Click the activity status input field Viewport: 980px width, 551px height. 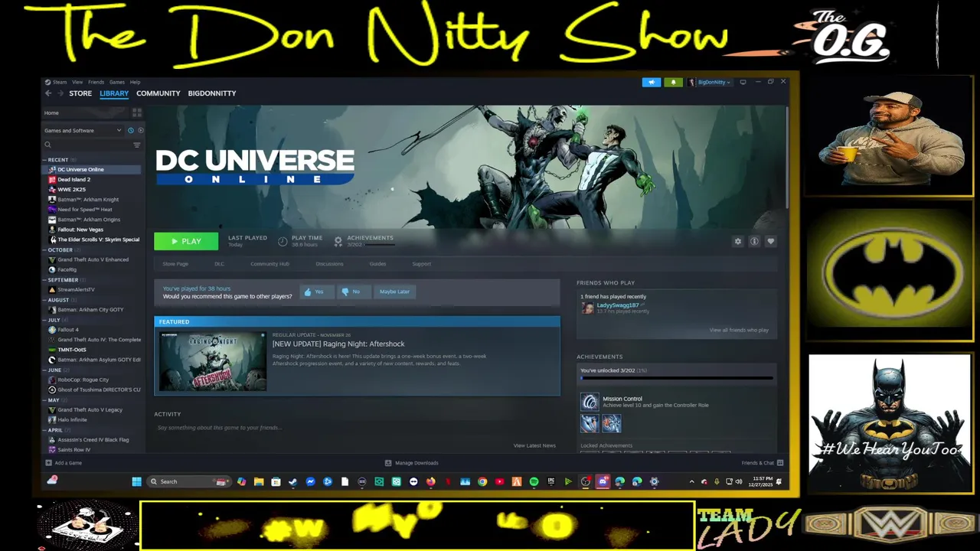(357, 428)
